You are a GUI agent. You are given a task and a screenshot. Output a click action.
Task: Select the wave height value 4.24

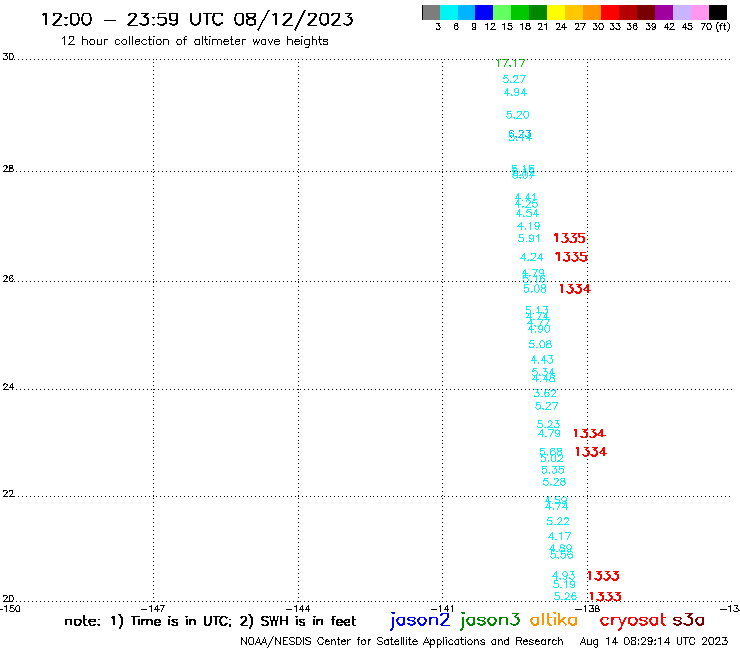(531, 257)
